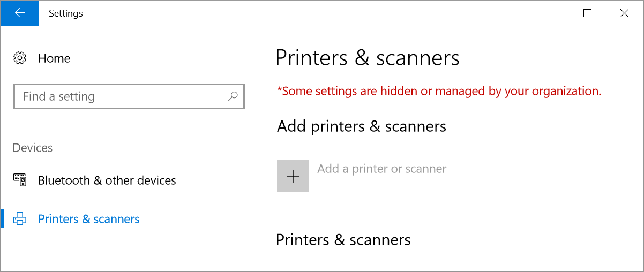Viewport: 644px width, 272px height.
Task: Click the red managed-by-organization notice
Action: [x=439, y=91]
